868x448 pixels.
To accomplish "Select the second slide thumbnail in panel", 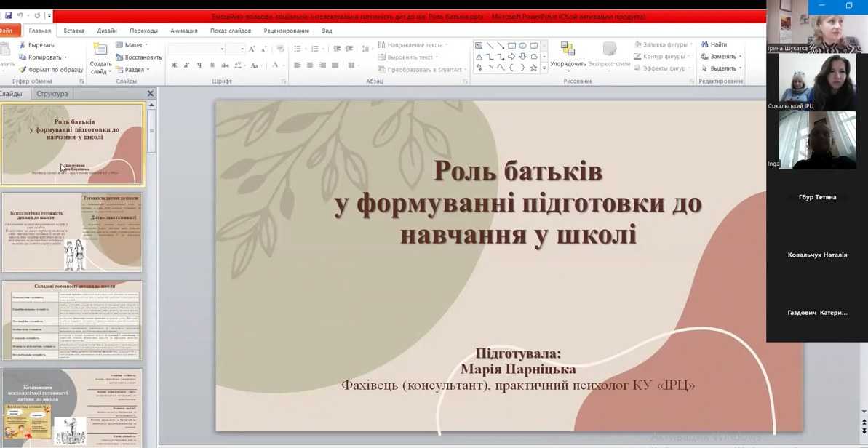I will pyautogui.click(x=72, y=232).
